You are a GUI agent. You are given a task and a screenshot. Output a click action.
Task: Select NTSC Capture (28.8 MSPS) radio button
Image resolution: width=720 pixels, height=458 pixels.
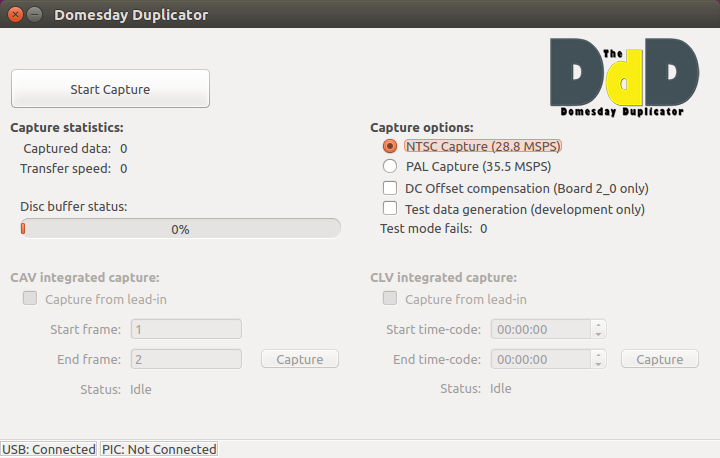pos(390,146)
